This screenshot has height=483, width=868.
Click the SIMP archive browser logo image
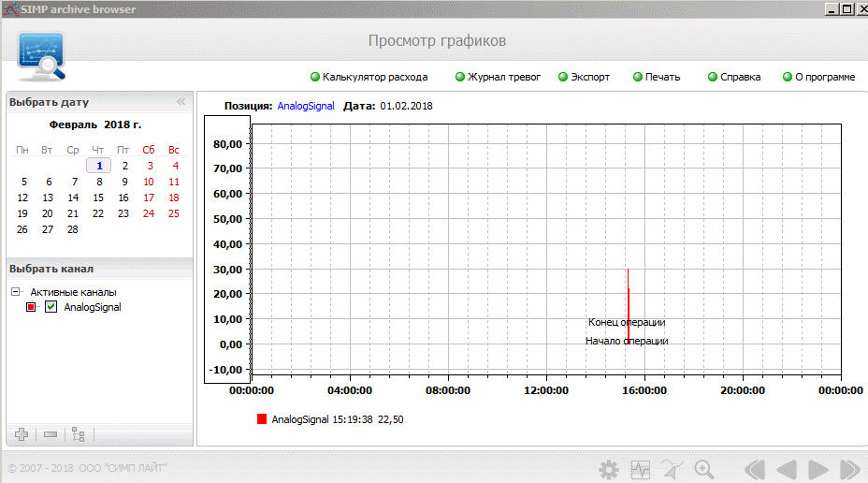[41, 56]
